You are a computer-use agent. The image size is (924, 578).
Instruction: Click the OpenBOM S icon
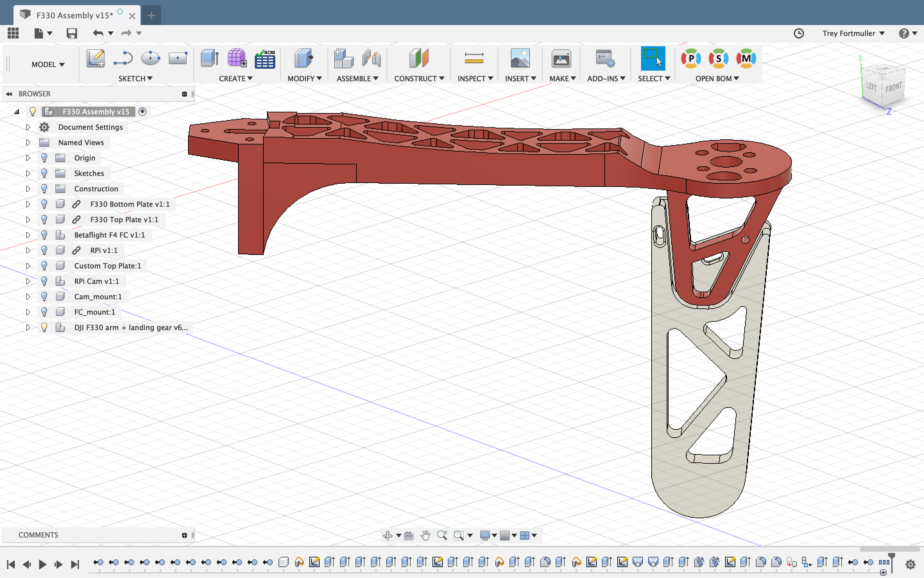click(x=719, y=58)
